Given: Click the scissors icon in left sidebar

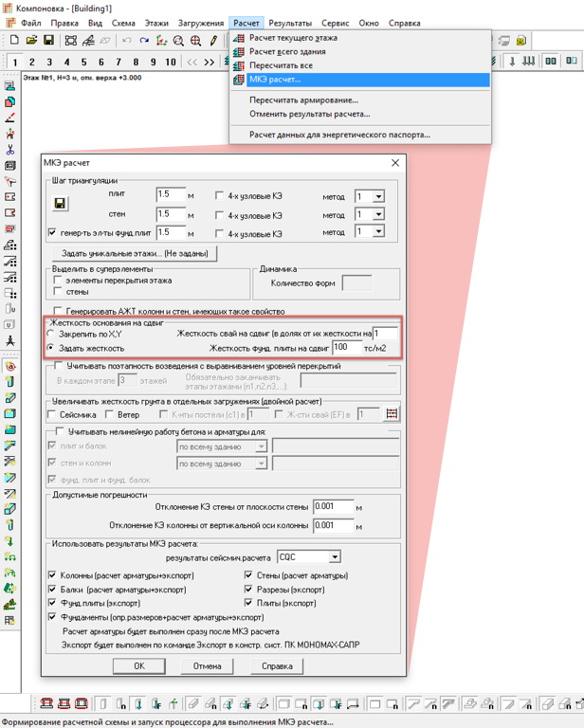Looking at the screenshot, I should point(9,150).
